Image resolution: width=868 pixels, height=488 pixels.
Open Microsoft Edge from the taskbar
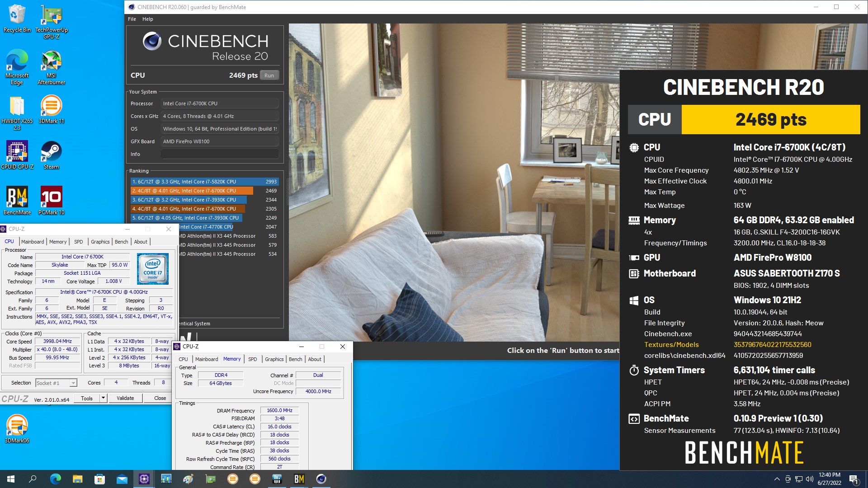pyautogui.click(x=55, y=479)
